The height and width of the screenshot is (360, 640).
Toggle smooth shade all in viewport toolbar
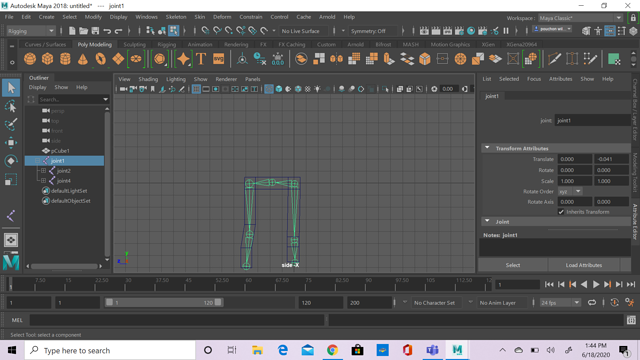coord(279,89)
